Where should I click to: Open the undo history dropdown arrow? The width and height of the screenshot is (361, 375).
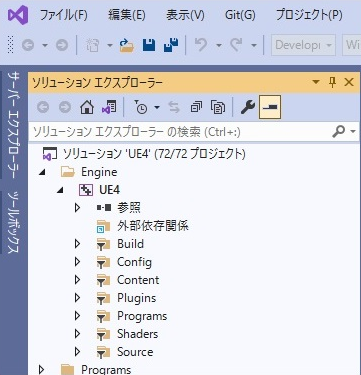pos(219,45)
